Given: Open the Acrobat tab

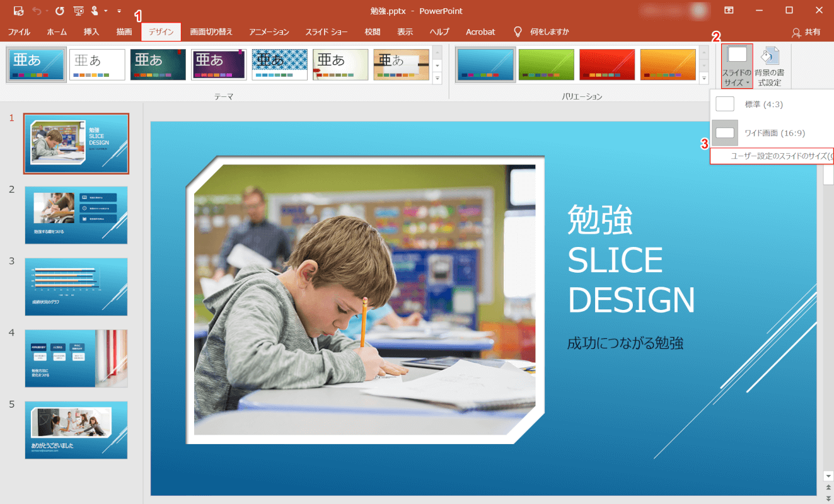Looking at the screenshot, I should [x=480, y=31].
